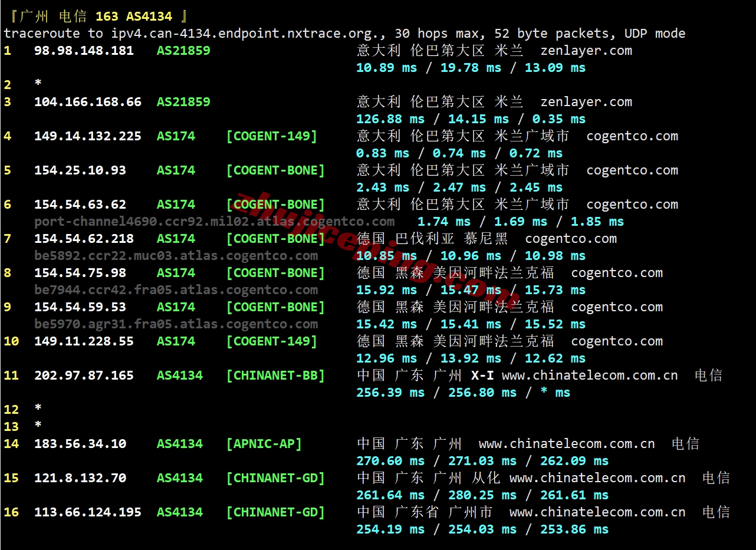Select zenlayer.com on the 104.166.168.66 row
This screenshot has height=550, width=756.
586,102
